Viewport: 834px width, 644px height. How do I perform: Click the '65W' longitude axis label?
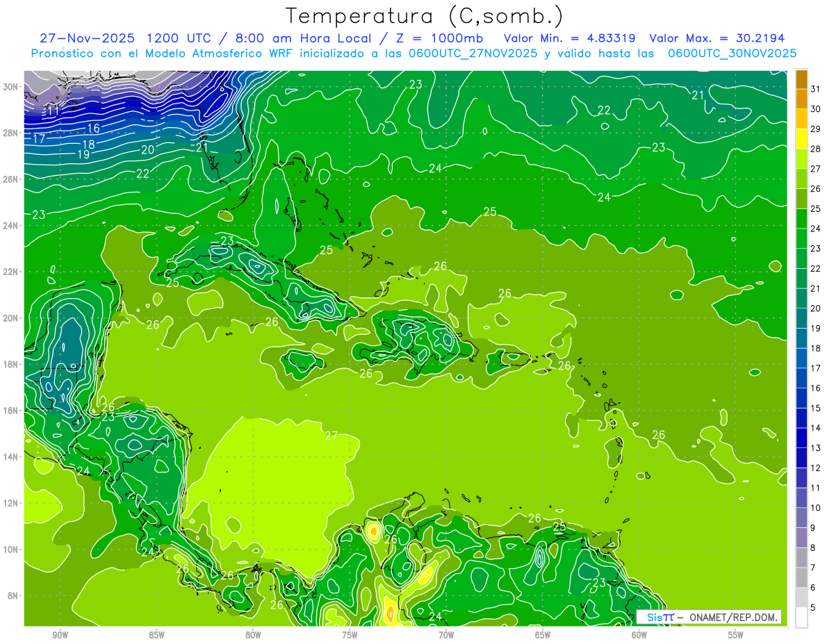[x=543, y=635]
